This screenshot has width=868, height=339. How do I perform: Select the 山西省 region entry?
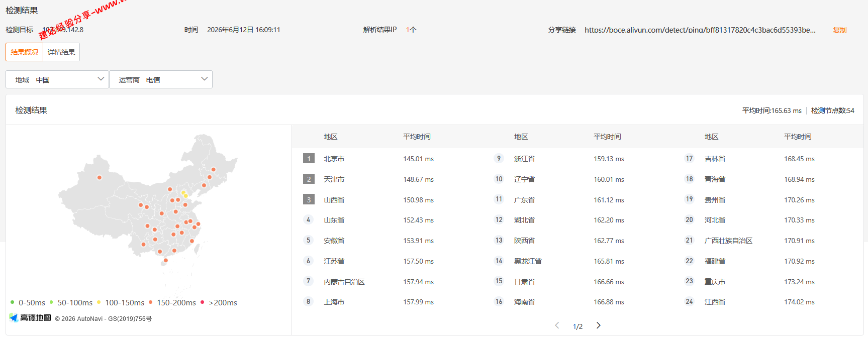coord(334,200)
